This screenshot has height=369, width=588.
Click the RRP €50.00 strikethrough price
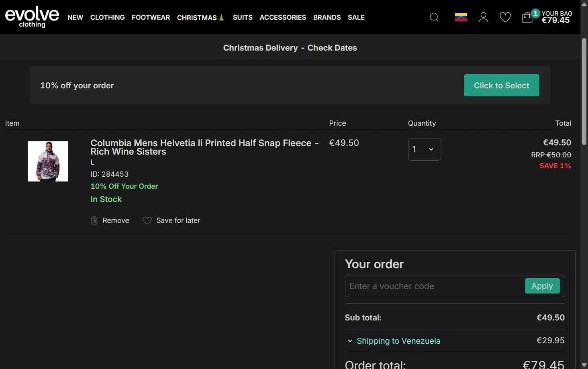coord(551,155)
